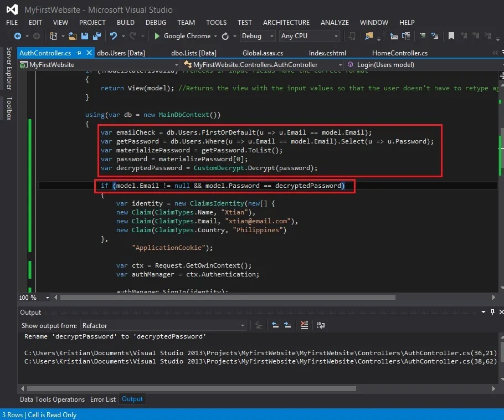Click the Comment out selected lines icon
The width and height of the screenshot is (504, 420).
click(x=423, y=36)
